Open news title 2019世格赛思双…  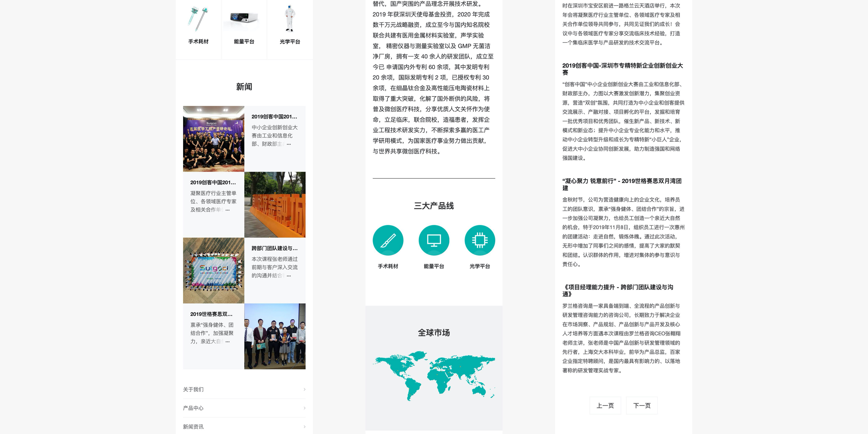pos(211,314)
